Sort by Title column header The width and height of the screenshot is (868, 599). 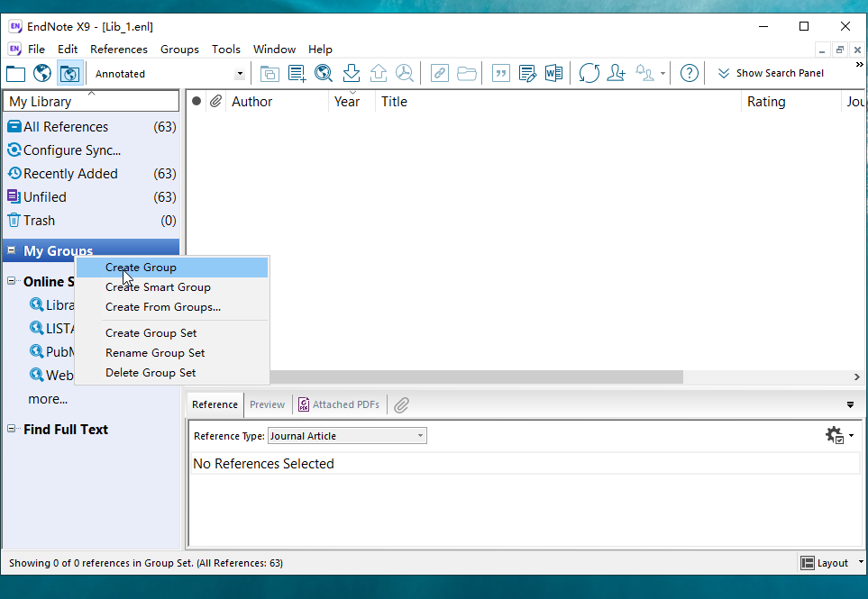[558, 101]
